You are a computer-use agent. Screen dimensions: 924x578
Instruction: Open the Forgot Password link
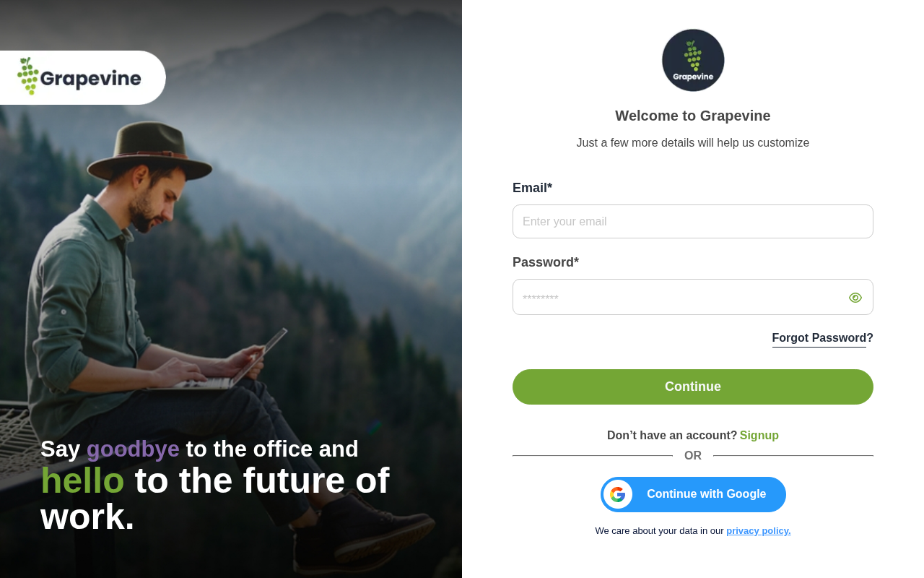click(x=822, y=338)
